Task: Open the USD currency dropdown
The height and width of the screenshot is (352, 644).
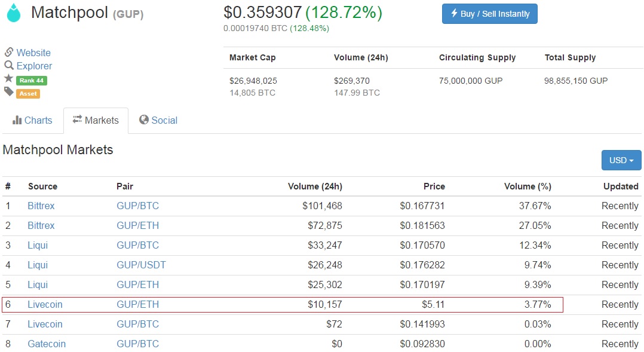Action: pos(621,160)
